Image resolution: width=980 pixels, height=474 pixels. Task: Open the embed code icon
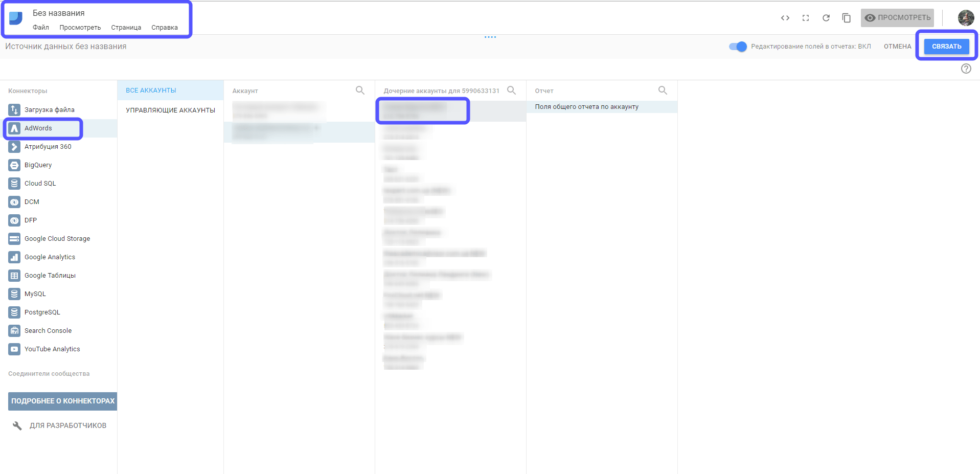(785, 18)
